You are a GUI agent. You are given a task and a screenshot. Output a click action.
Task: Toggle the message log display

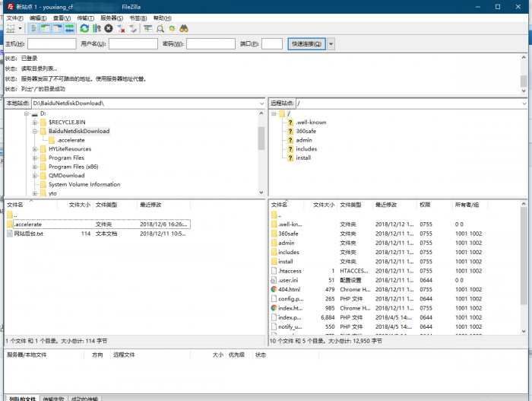(x=34, y=28)
